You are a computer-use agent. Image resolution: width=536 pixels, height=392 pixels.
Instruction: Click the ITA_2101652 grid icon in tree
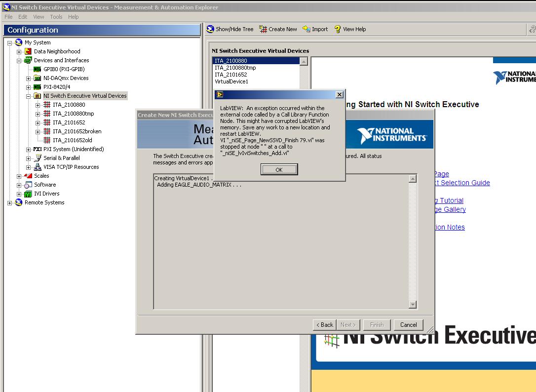pos(47,122)
